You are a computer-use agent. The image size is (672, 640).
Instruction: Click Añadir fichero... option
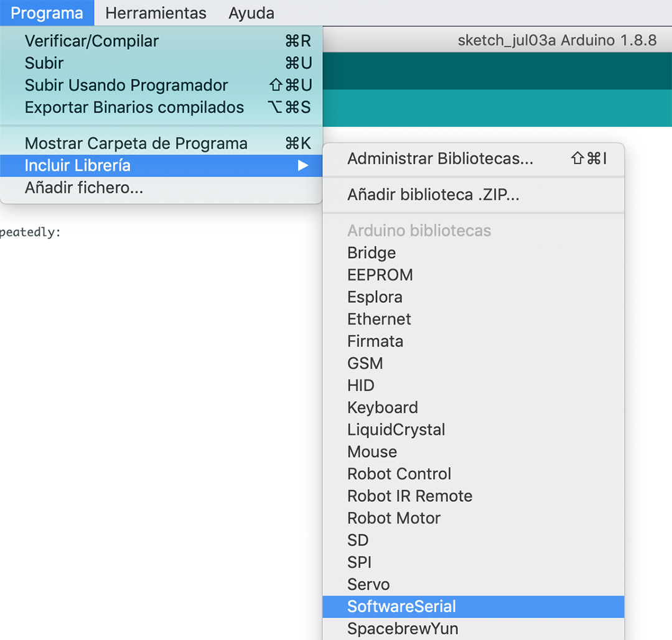[x=84, y=188]
